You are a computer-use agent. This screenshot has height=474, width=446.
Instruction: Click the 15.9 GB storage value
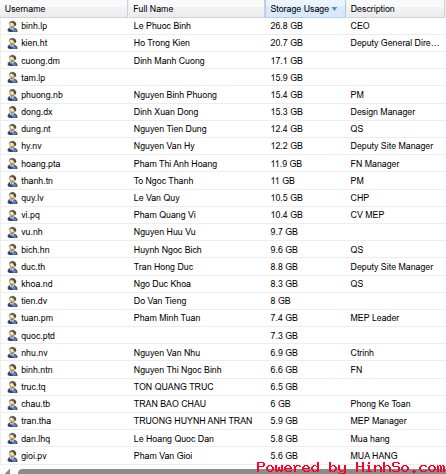coord(287,78)
